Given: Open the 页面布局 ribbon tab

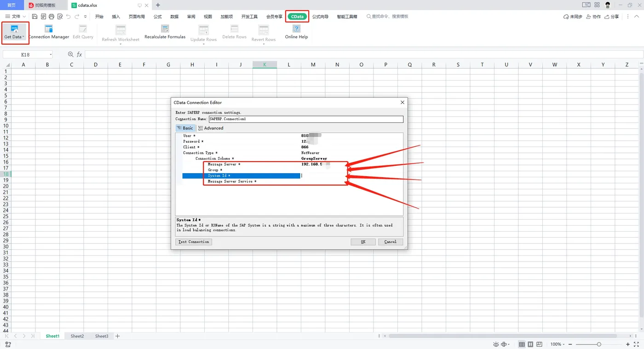Looking at the screenshot, I should [137, 17].
